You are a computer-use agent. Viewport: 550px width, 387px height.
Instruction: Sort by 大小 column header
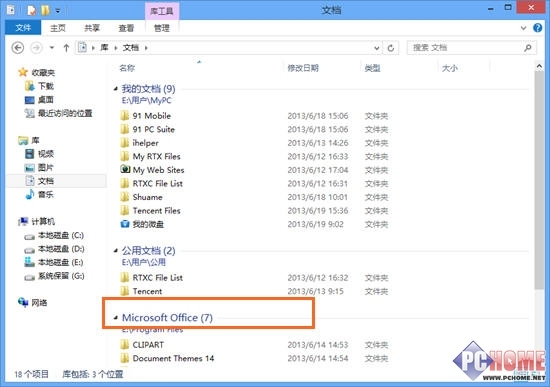click(x=450, y=68)
